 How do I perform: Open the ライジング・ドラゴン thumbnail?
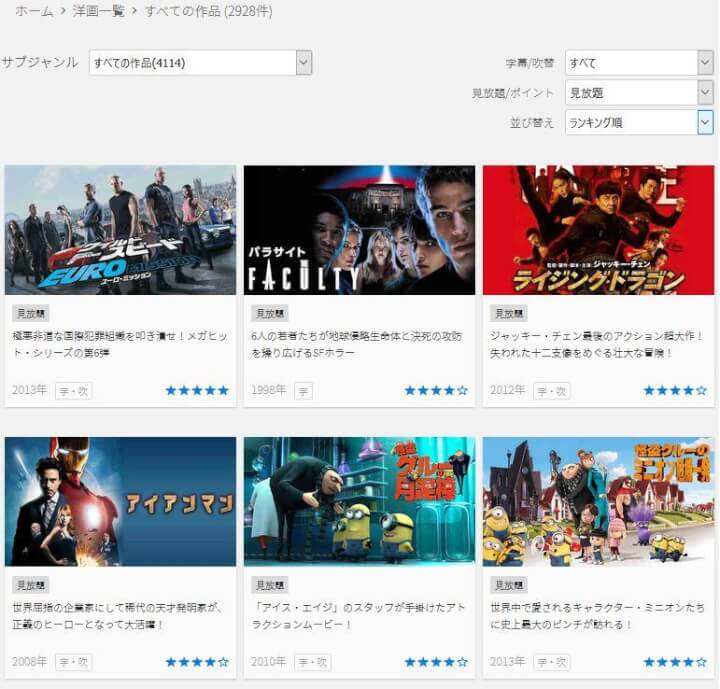coord(599,230)
